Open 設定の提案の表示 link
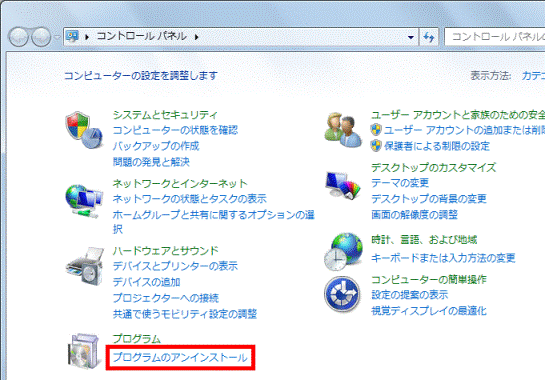The width and height of the screenshot is (545, 380). click(409, 295)
